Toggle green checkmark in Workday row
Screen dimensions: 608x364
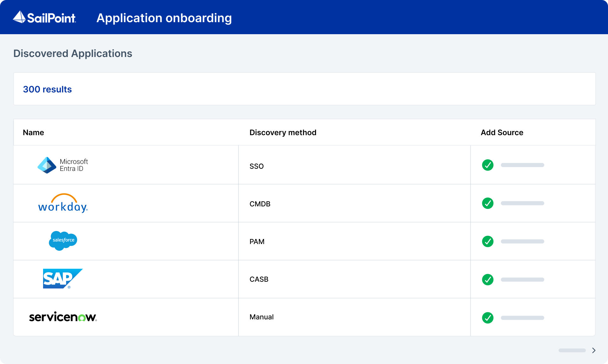[488, 203]
